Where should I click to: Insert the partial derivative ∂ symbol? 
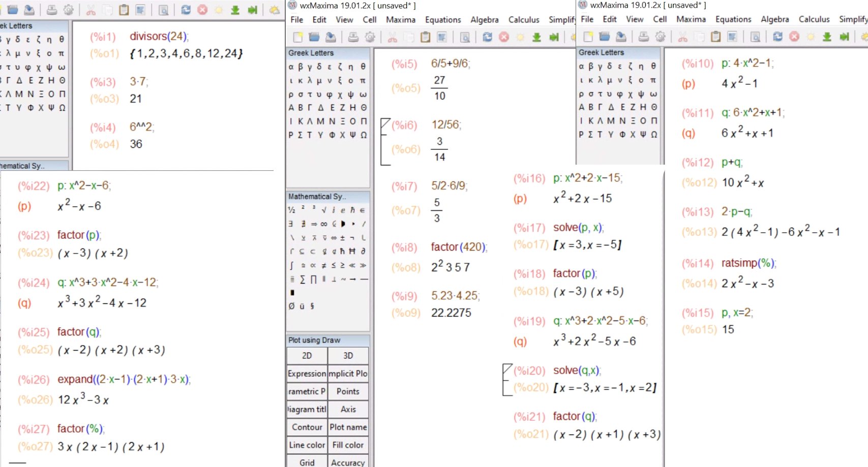tap(363, 251)
